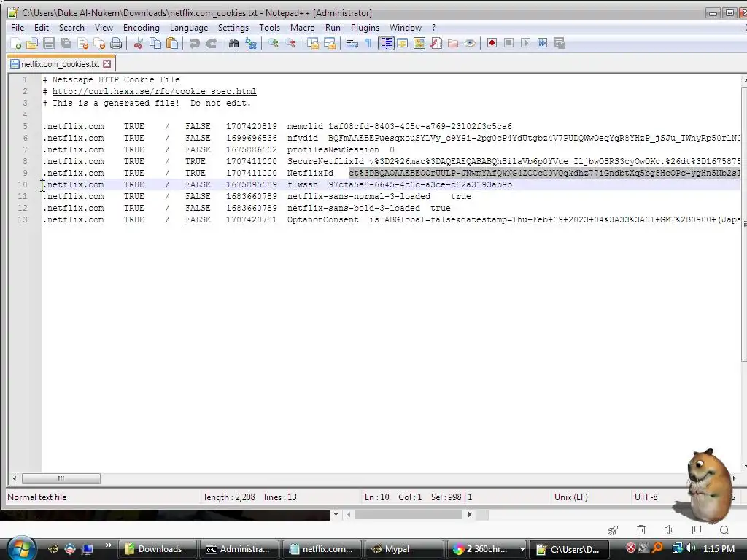Click the Undo arrow icon
Viewport: 747px width, 560px height.
click(194, 43)
